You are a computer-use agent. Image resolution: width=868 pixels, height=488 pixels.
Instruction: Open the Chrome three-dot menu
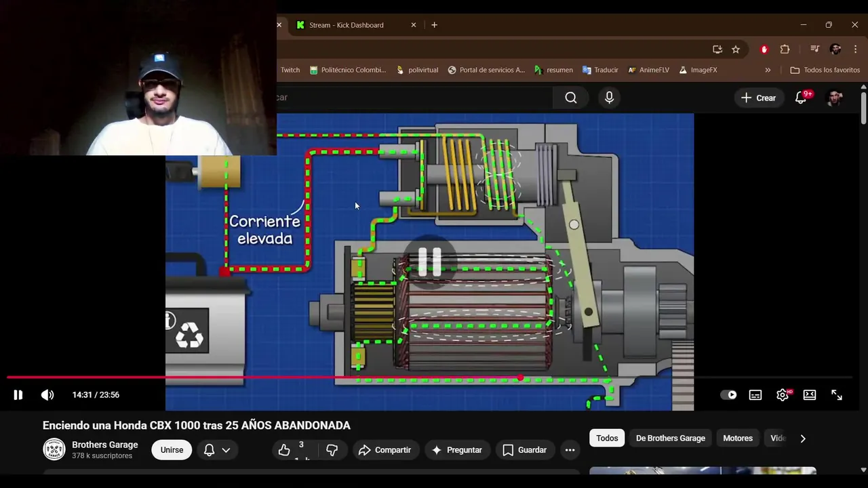856,49
